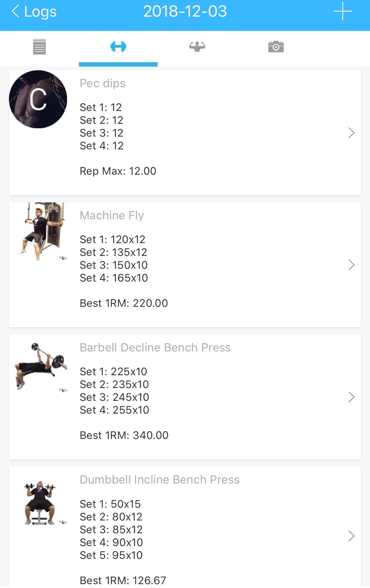Tap the back arrow chevron icon

(x=15, y=12)
